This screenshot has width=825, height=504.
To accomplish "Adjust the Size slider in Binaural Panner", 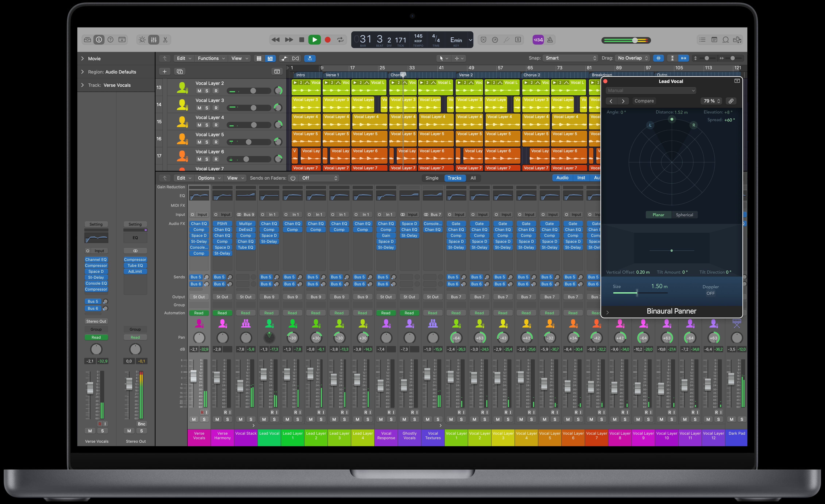I will coord(640,293).
